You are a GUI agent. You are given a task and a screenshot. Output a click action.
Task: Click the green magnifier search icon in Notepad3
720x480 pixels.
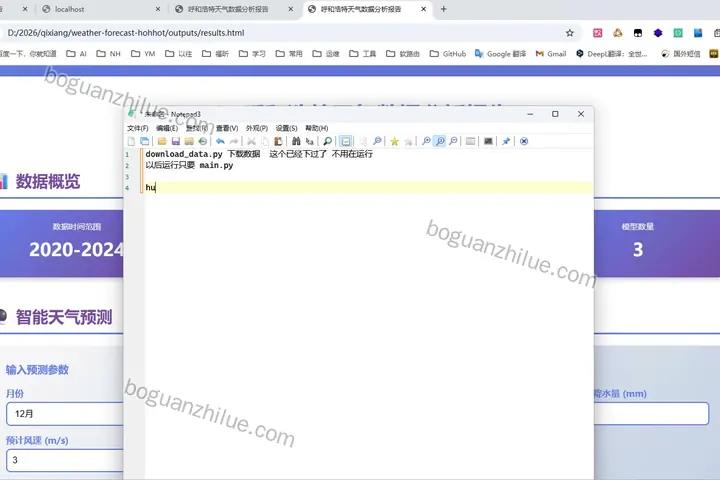point(327,141)
